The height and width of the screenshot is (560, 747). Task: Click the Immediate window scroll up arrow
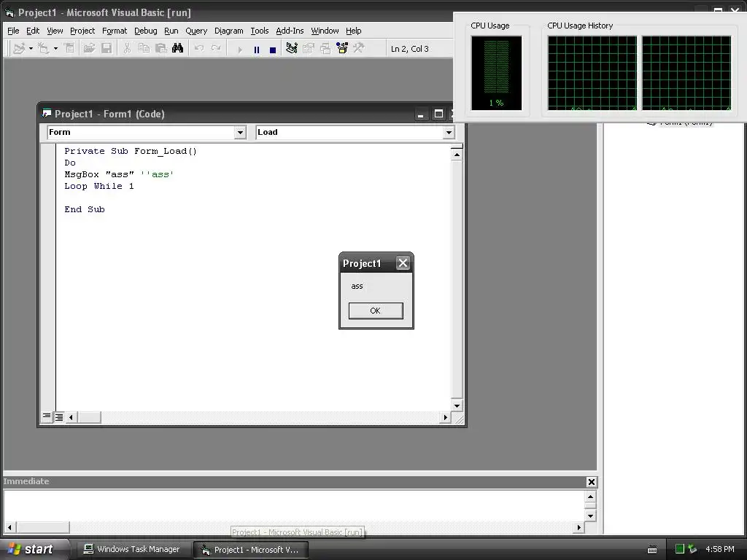tap(590, 497)
